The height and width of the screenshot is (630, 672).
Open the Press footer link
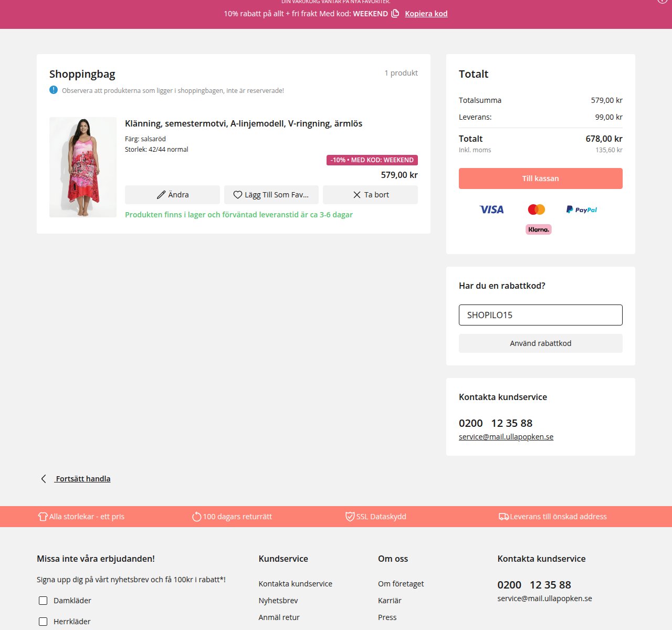point(387,617)
